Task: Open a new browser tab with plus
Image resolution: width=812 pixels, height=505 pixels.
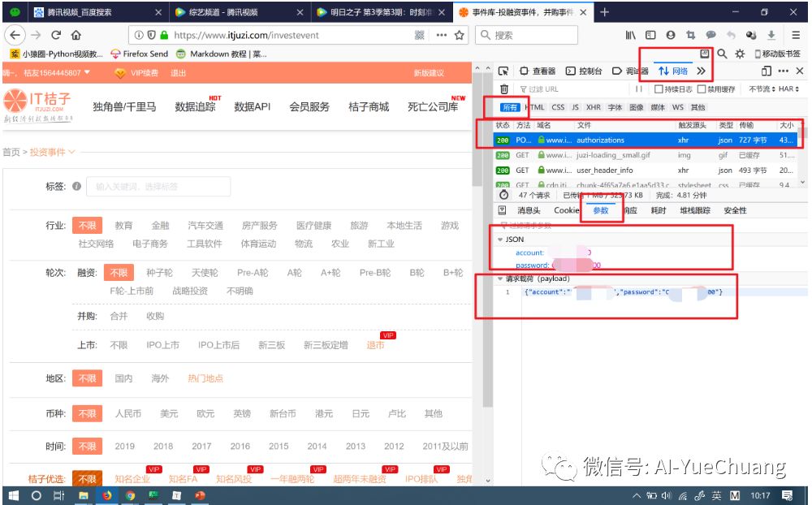Action: (604, 12)
